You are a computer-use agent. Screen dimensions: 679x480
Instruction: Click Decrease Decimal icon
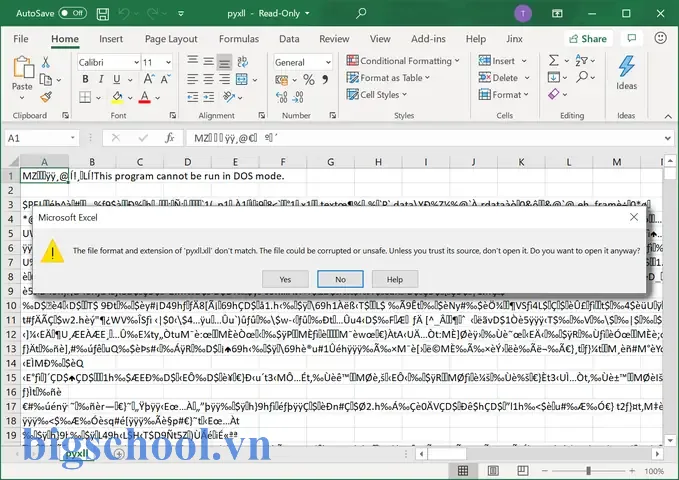point(298,97)
